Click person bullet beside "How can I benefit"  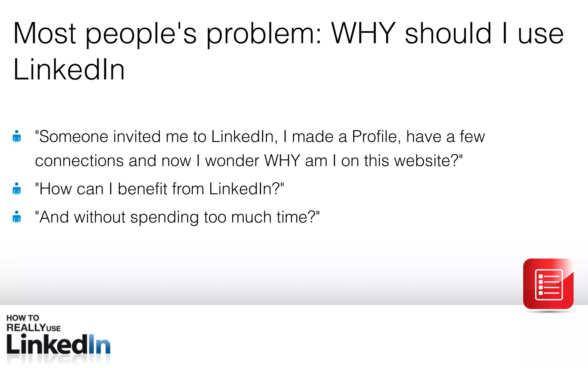pyautogui.click(x=17, y=189)
